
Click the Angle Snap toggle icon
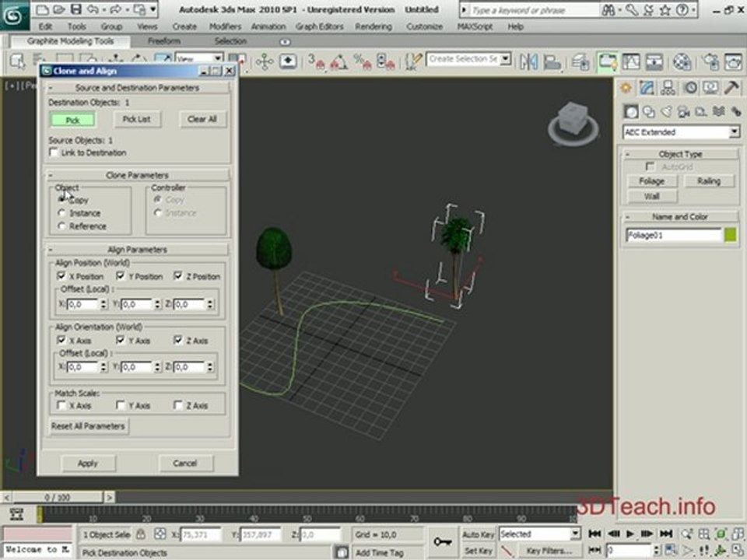click(x=338, y=62)
